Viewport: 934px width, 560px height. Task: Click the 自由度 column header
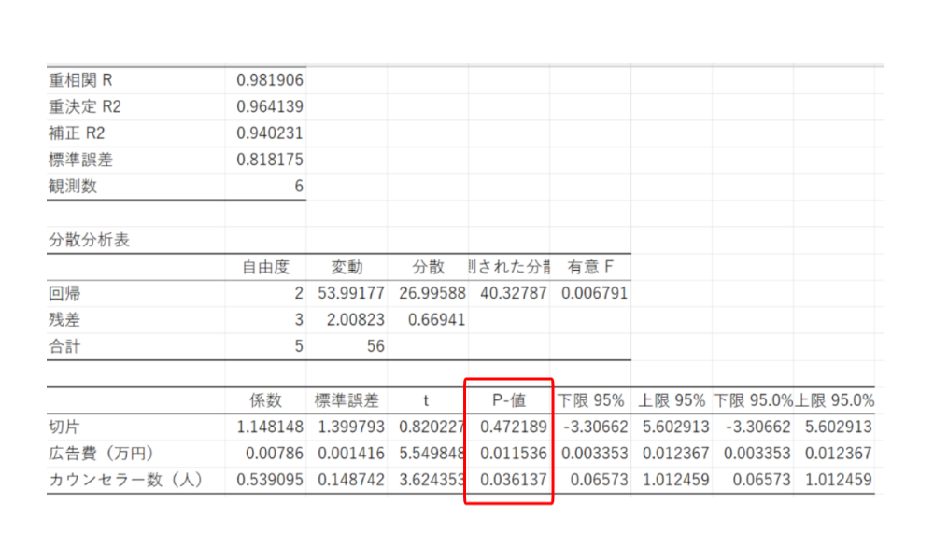click(x=266, y=267)
